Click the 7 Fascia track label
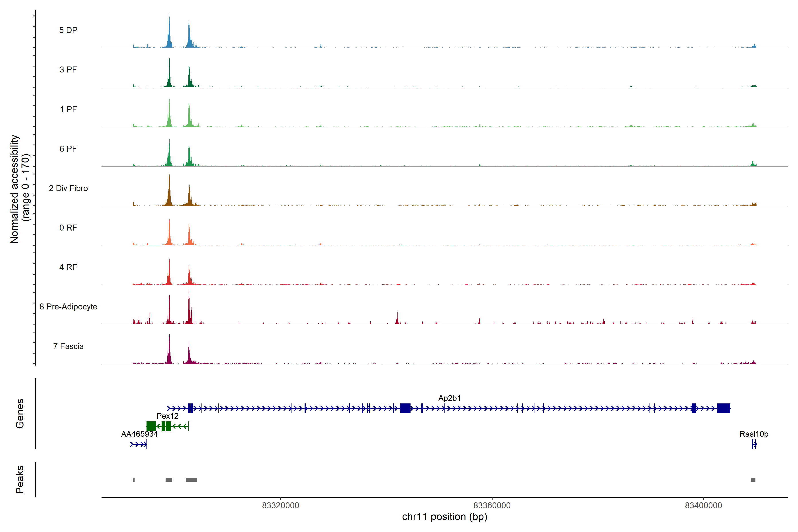The width and height of the screenshot is (798, 532). (x=68, y=346)
